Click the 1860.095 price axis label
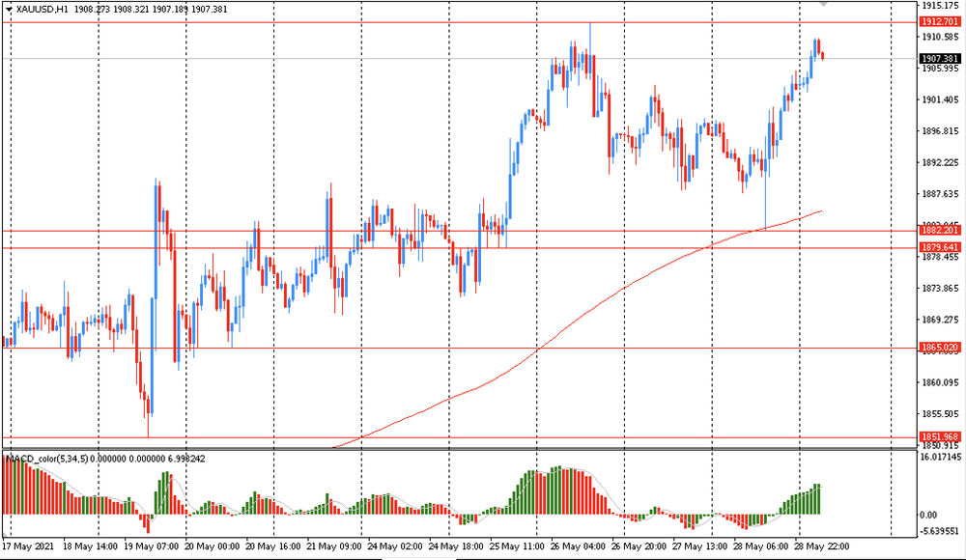966x560 pixels. click(940, 382)
